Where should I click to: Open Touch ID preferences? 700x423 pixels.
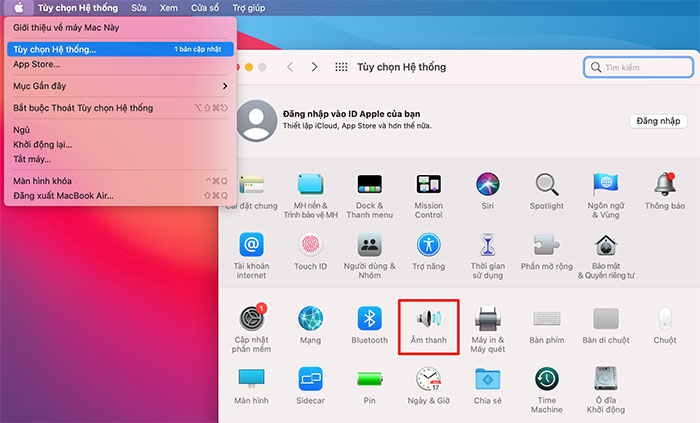310,252
